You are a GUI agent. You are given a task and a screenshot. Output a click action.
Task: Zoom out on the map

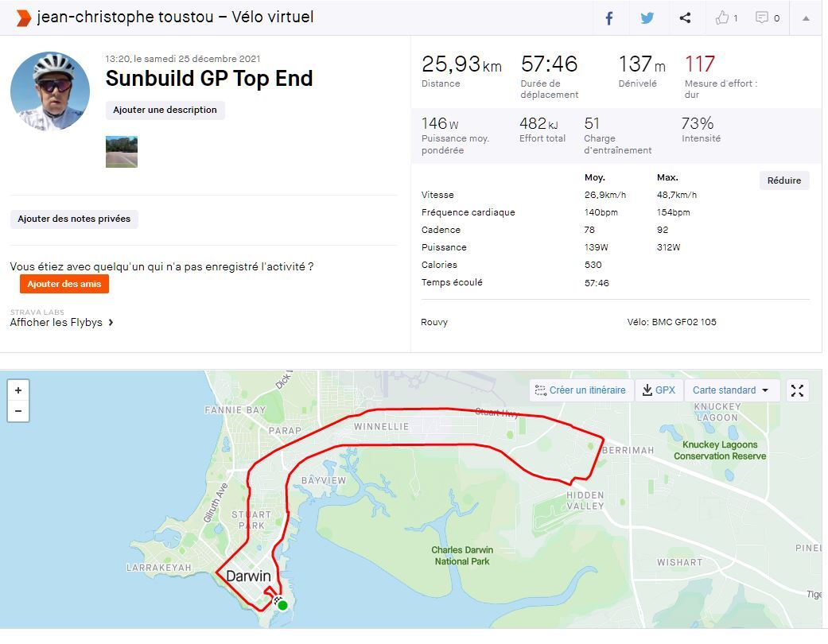pyautogui.click(x=18, y=411)
